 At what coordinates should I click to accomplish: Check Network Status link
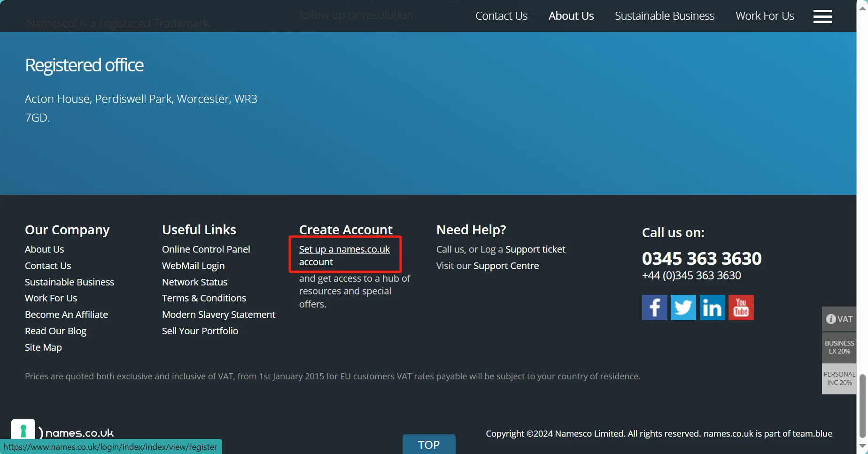click(x=194, y=282)
